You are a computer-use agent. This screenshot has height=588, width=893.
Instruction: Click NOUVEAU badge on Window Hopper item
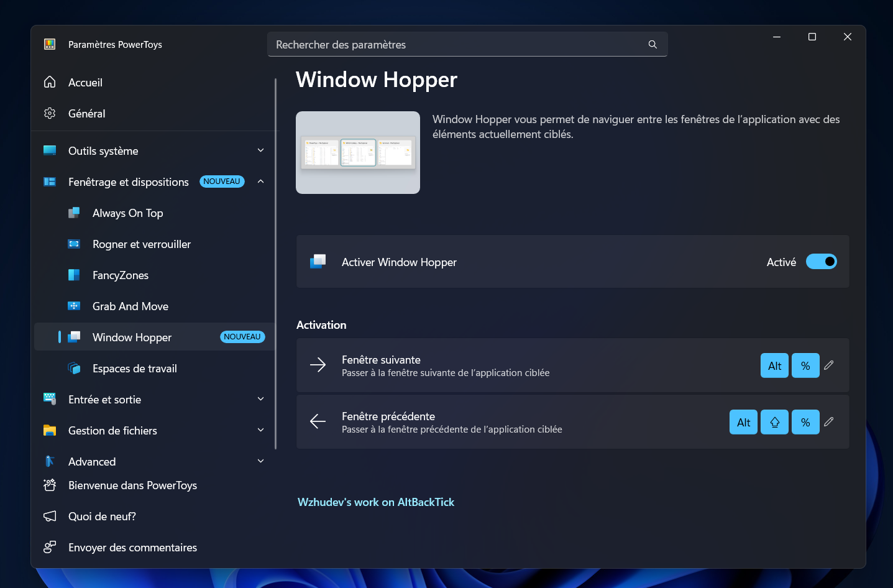tap(242, 337)
